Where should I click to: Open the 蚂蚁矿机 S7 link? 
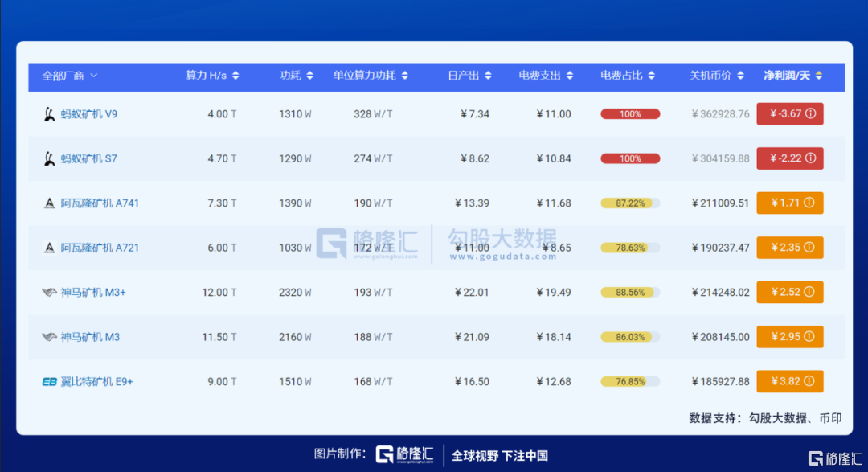(x=88, y=159)
